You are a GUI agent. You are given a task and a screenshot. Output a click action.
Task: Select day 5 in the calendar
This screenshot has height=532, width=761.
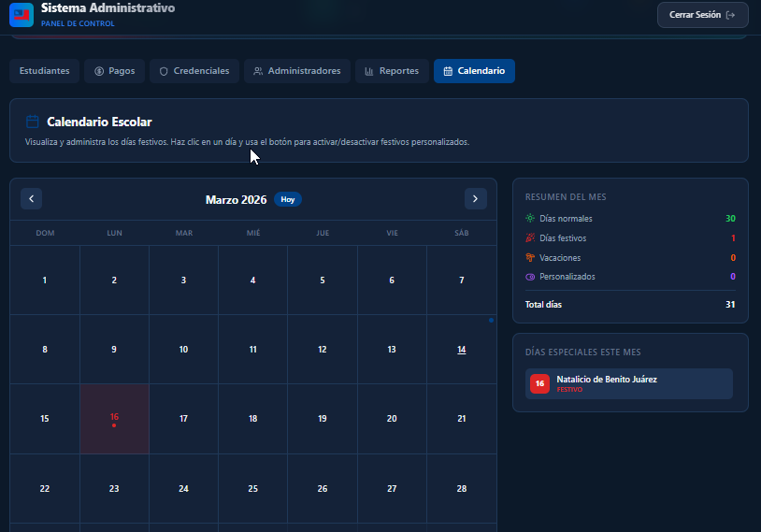323,280
